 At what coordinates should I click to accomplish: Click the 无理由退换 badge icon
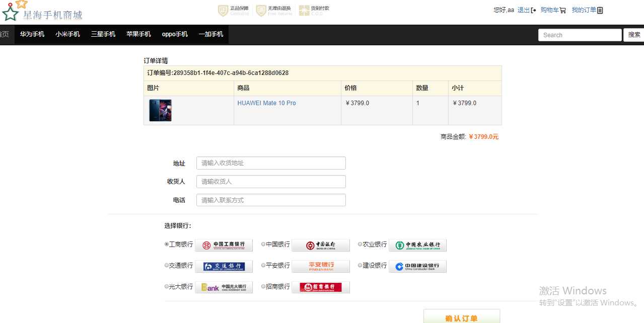[261, 11]
